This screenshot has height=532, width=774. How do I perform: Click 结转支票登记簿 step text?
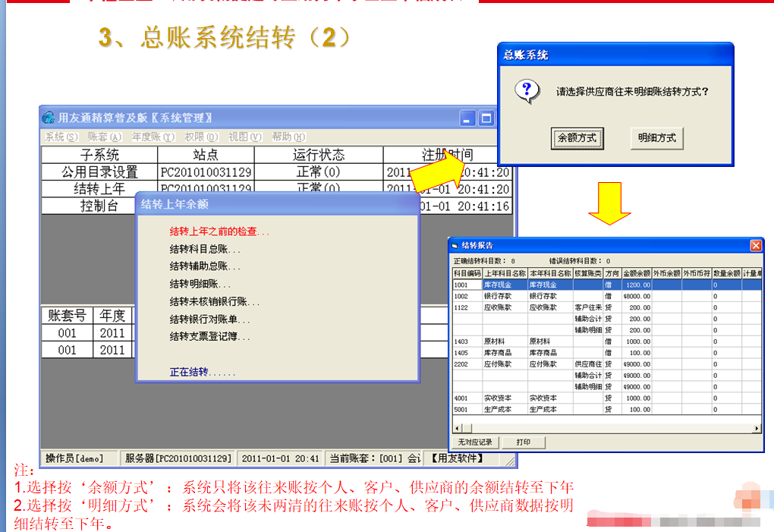point(209,336)
